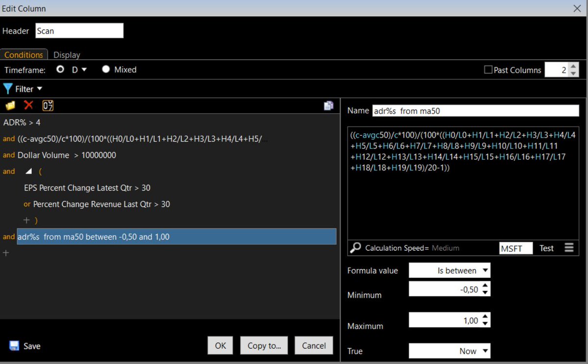Click the blue funnel Filter icon
The image size is (588, 364).
8,89
